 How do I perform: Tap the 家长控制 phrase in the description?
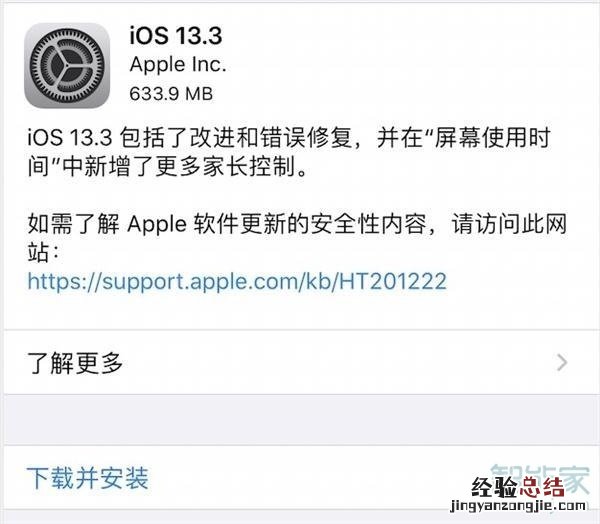pyautogui.click(x=249, y=167)
